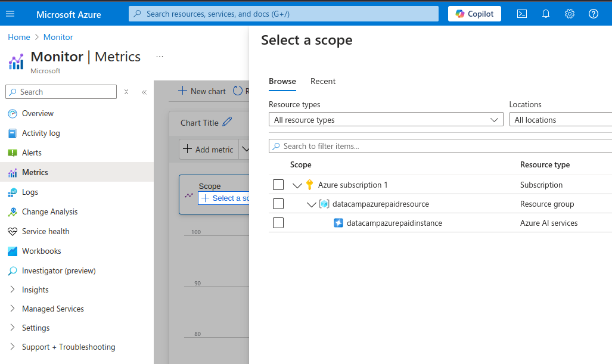Click the Workbooks chart icon
The image size is (612, 364).
tap(13, 251)
